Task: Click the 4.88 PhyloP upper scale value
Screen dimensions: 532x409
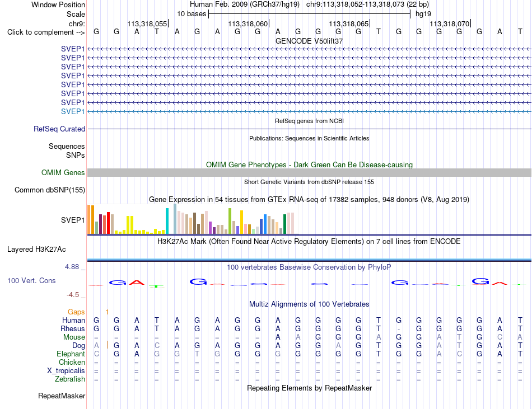Action: (72, 267)
